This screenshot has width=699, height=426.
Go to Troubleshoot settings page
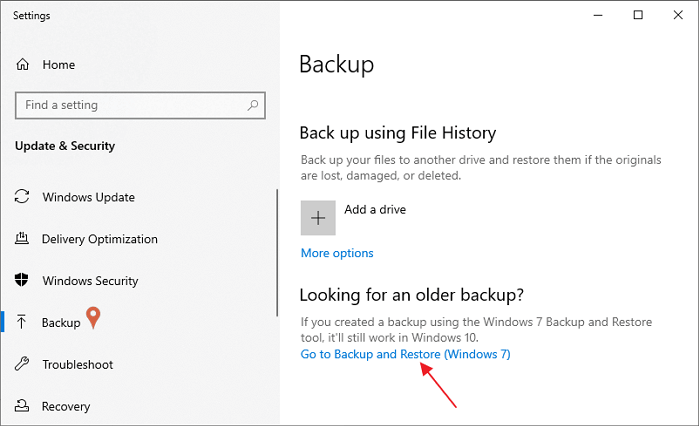(x=77, y=365)
